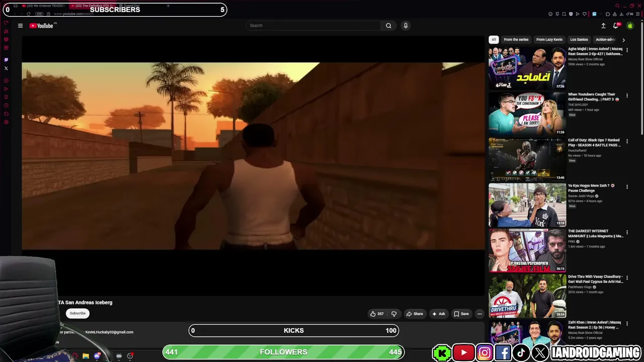Viewport: 644px width, 362px height.
Task: Click the YouTube search magnifier button
Action: (388, 26)
